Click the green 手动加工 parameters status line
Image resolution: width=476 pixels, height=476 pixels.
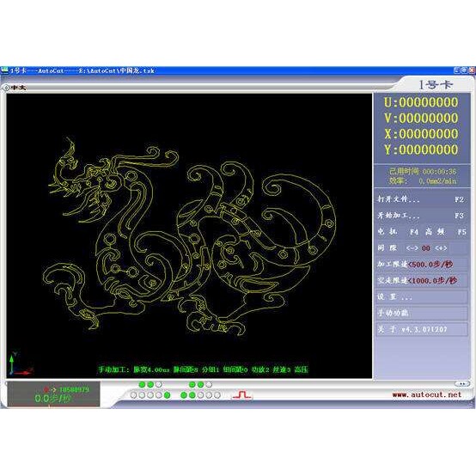coord(203,369)
